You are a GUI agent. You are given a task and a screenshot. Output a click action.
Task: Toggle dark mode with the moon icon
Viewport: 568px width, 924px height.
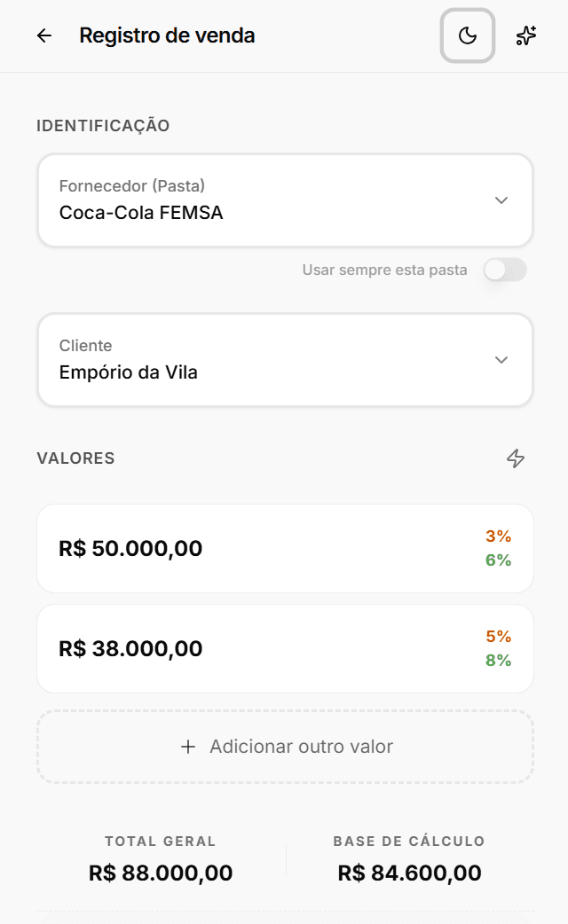click(467, 35)
